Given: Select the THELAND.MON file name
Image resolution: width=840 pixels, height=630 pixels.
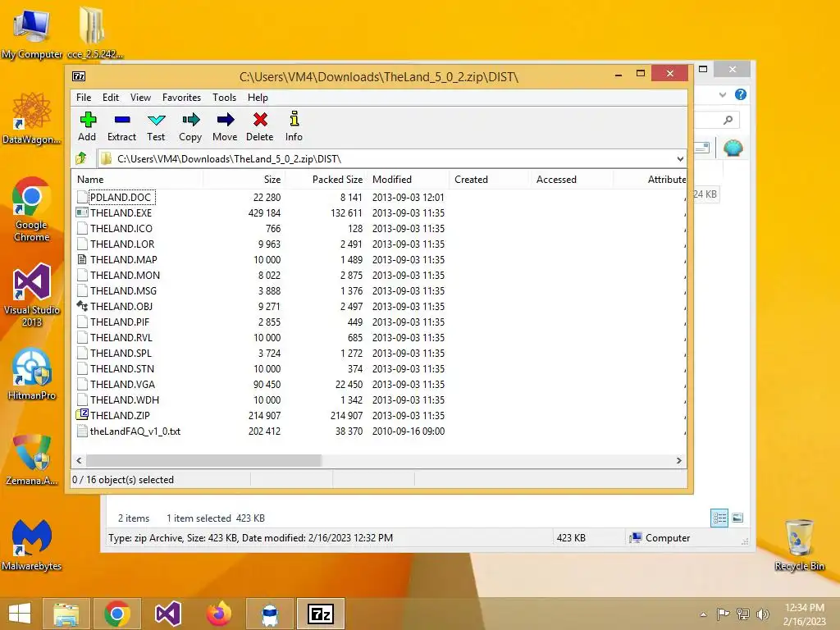Looking at the screenshot, I should pyautogui.click(x=125, y=275).
